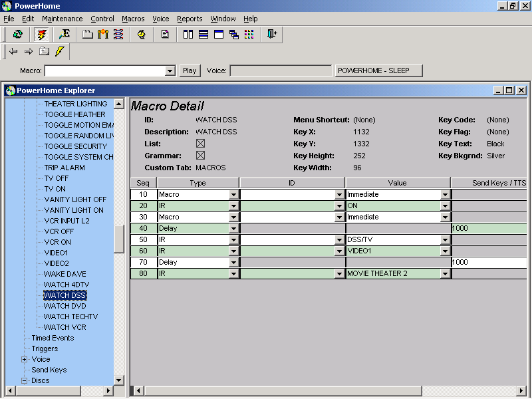This screenshot has height=399, width=532.
Task: Select WATCH DVD in the tree
Action: 65,306
